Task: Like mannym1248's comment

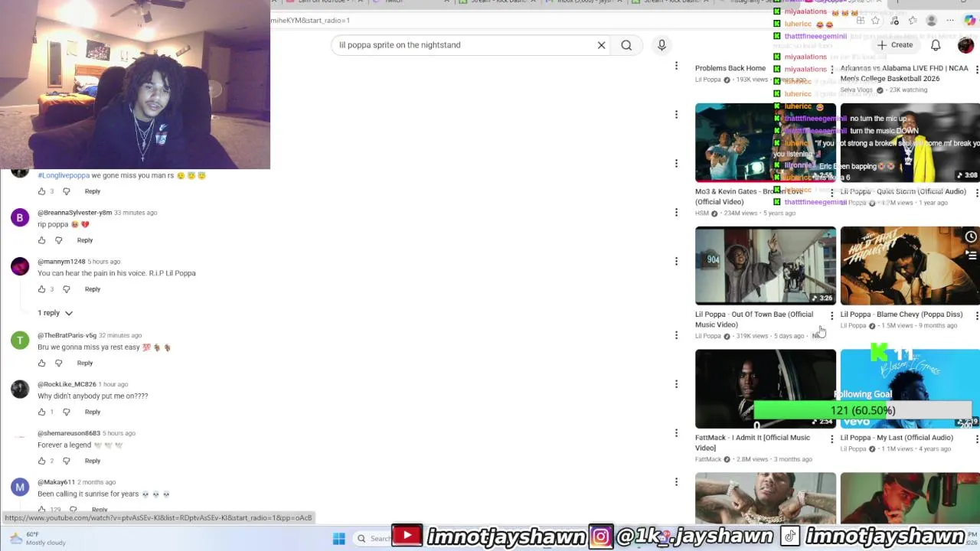Action: pyautogui.click(x=41, y=289)
